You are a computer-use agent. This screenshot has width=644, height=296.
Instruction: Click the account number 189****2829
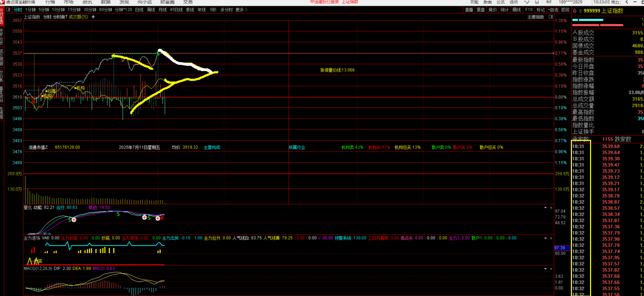pyautogui.click(x=571, y=2)
